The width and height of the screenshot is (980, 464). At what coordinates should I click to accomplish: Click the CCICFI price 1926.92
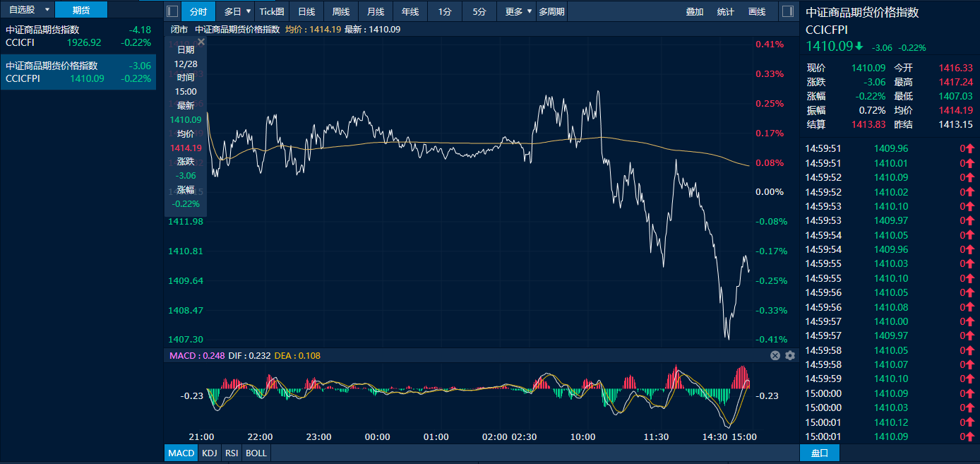coord(84,42)
